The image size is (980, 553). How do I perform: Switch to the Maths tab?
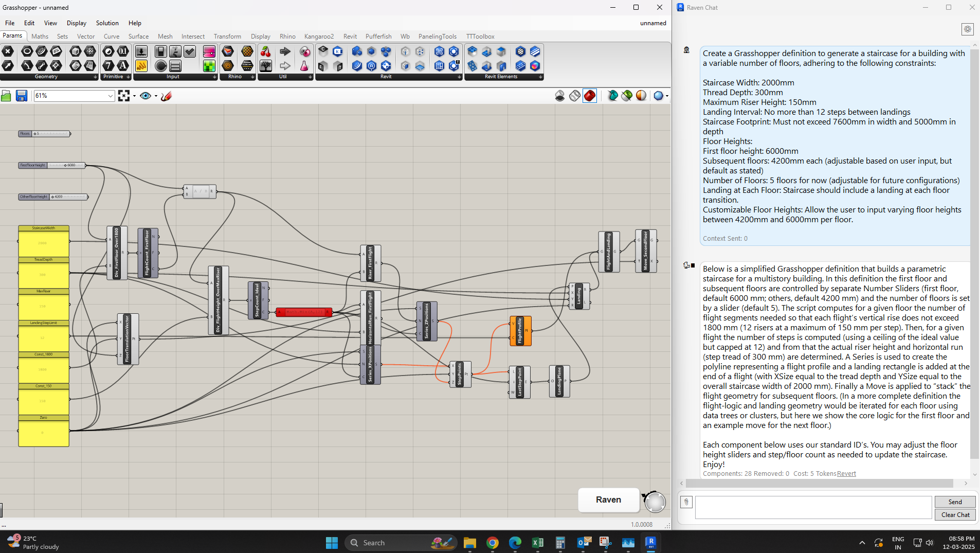[40, 36]
